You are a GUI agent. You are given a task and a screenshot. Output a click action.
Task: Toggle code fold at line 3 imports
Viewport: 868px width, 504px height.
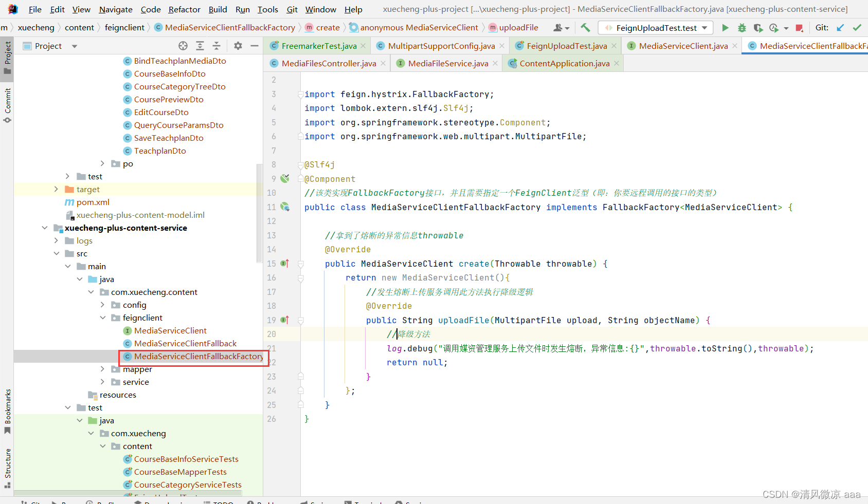coord(300,95)
